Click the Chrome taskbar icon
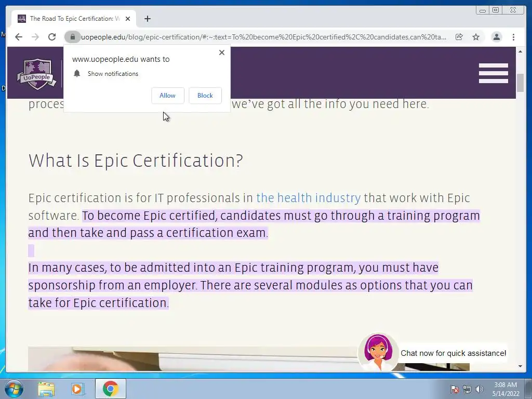The width and height of the screenshot is (532, 399). tap(110, 389)
